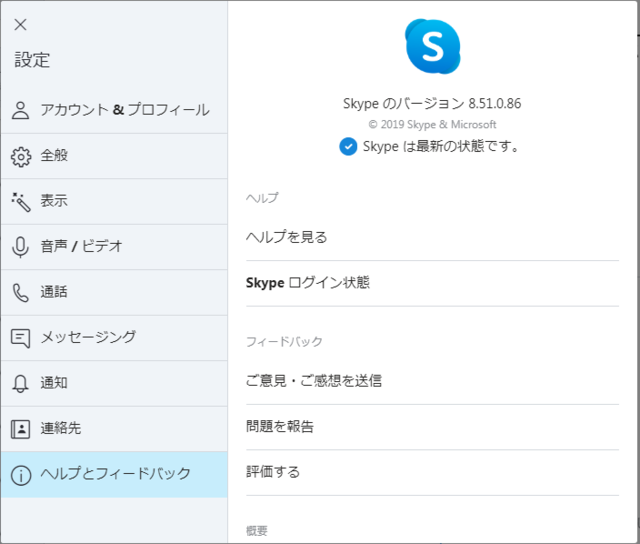The width and height of the screenshot is (640, 544).
Task: Click the bell icon for 通知
Action: (20, 384)
